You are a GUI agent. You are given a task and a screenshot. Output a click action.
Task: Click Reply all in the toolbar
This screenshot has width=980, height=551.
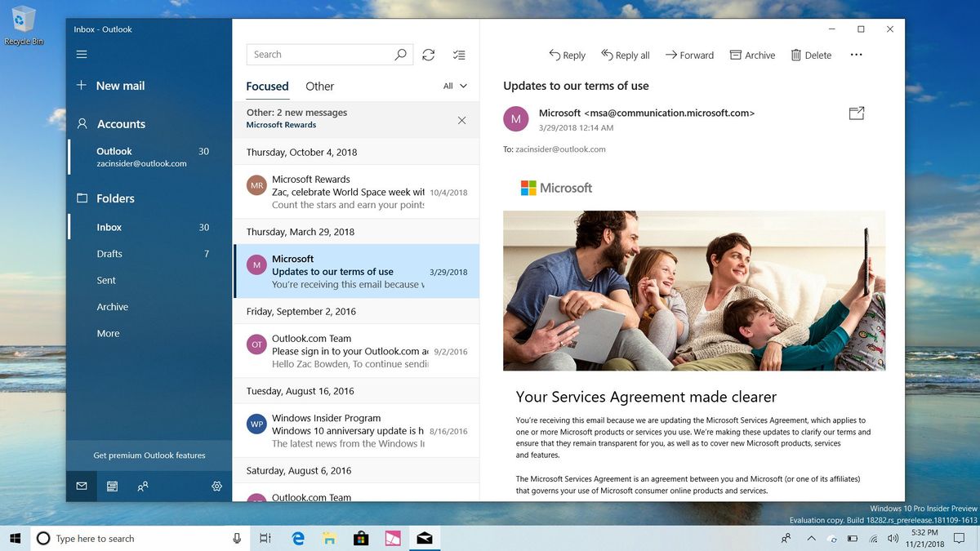pyautogui.click(x=626, y=55)
